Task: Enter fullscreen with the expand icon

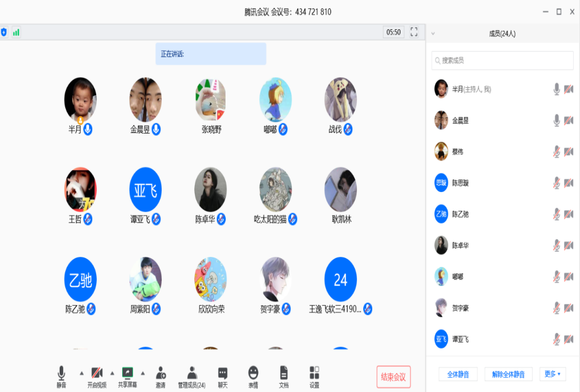Action: pos(414,32)
